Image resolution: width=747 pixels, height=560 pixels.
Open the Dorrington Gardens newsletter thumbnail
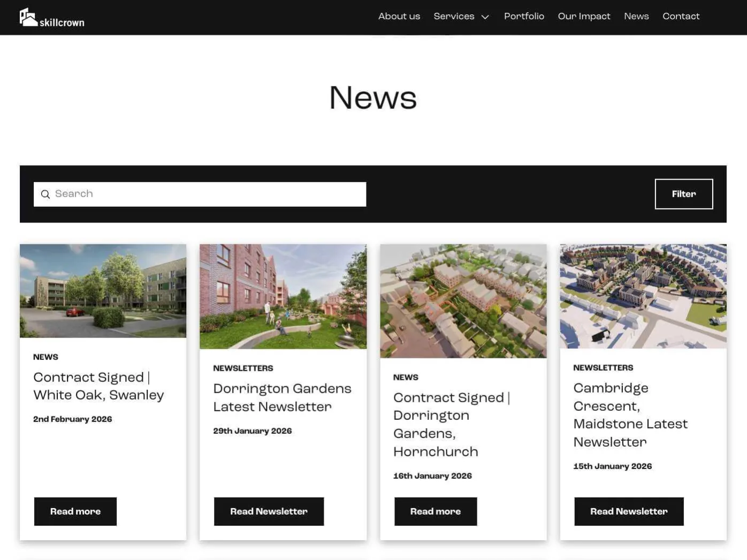click(x=283, y=296)
